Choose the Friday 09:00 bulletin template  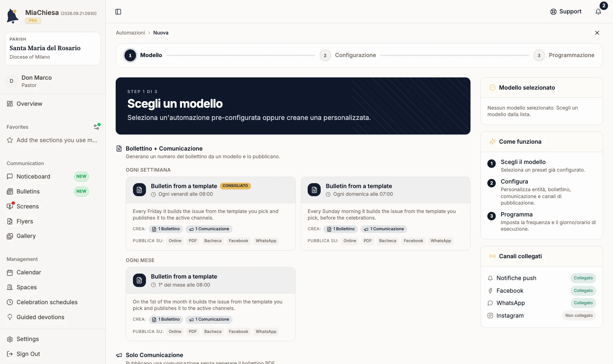point(211,214)
